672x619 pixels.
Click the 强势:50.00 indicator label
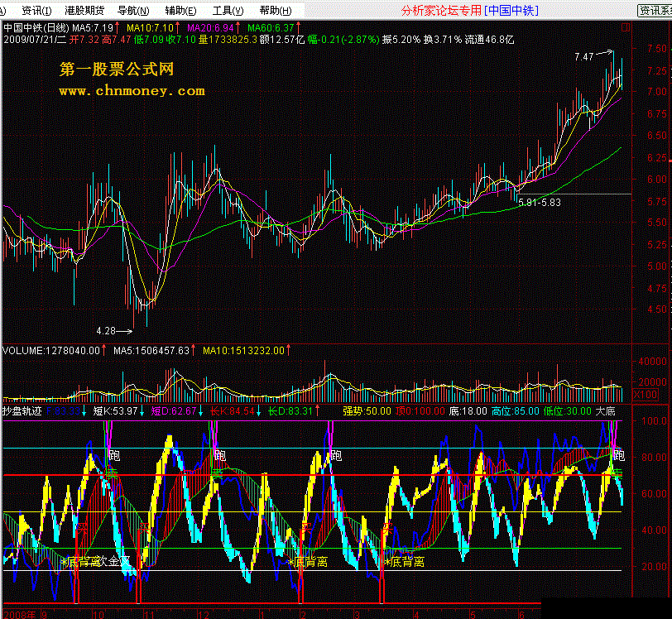367,411
